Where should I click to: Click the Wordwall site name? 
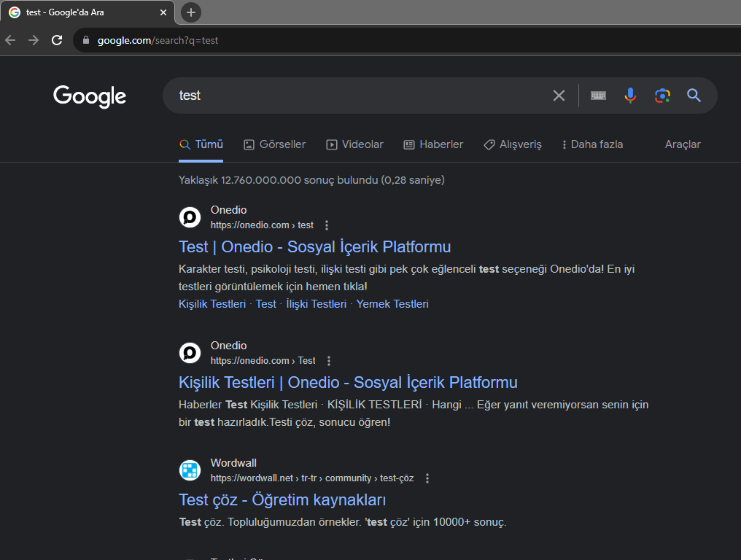point(233,463)
